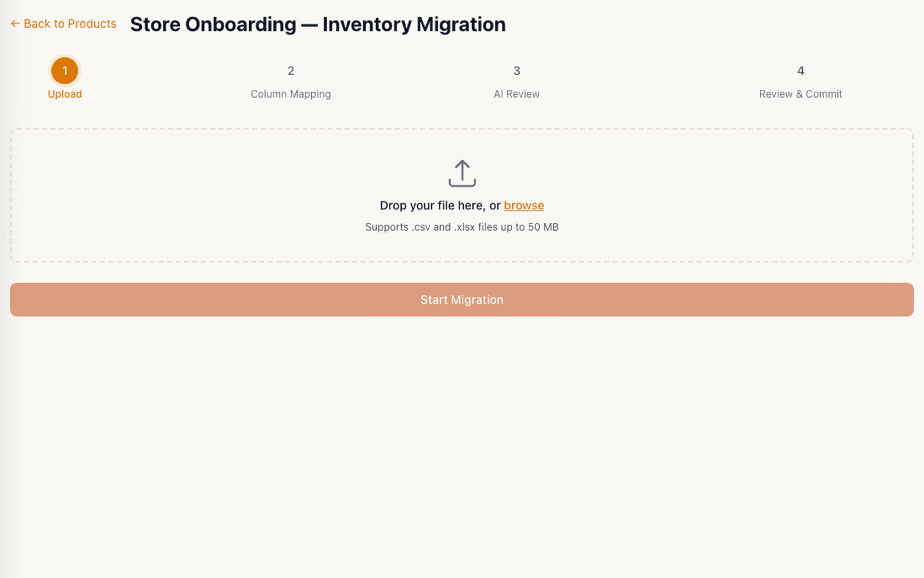Select step 3 AI Review
The image size is (924, 578).
(x=517, y=82)
